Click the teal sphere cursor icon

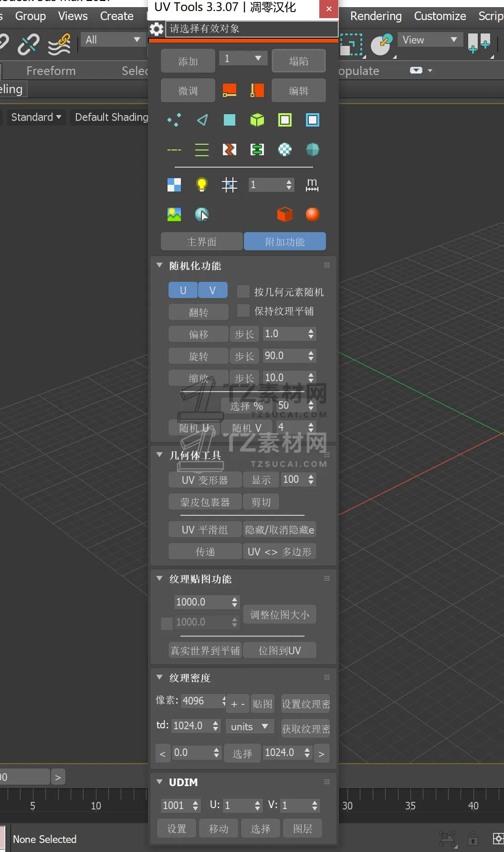click(x=202, y=214)
